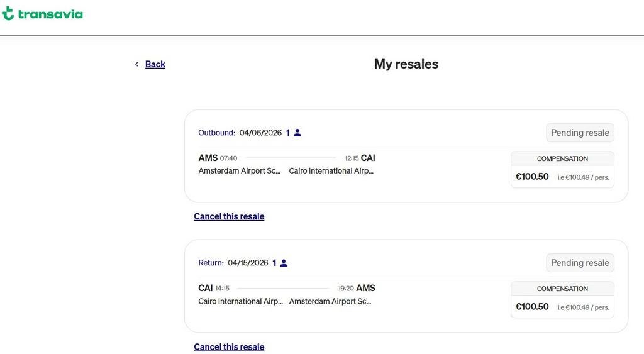Image resolution: width=644 pixels, height=354 pixels.
Task: Select the My resales page heading
Action: click(406, 64)
